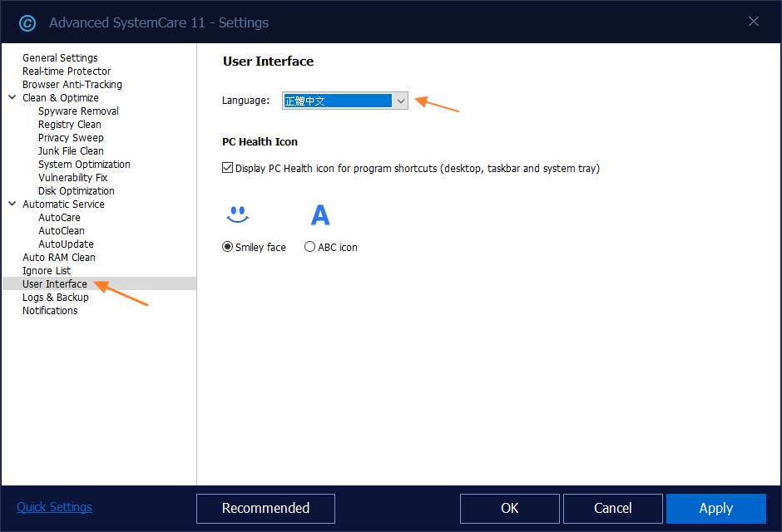Click the Advanced SystemCare logo icon
This screenshot has width=782, height=532.
(27, 22)
